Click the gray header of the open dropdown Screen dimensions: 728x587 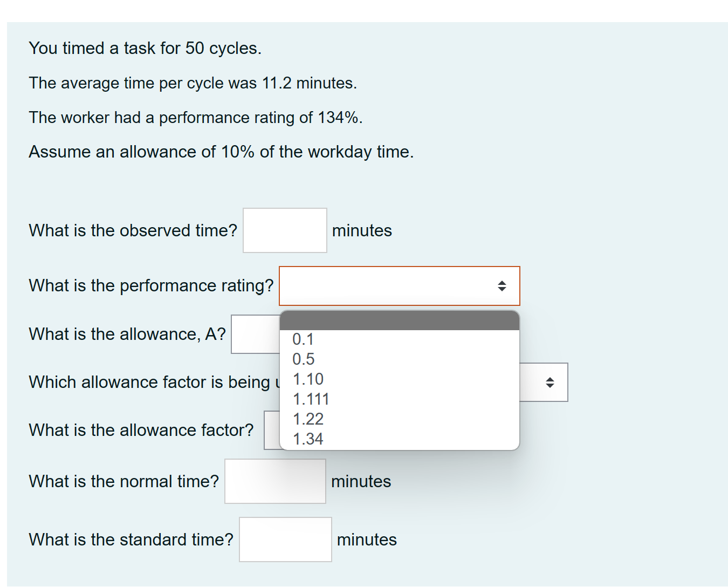point(399,320)
